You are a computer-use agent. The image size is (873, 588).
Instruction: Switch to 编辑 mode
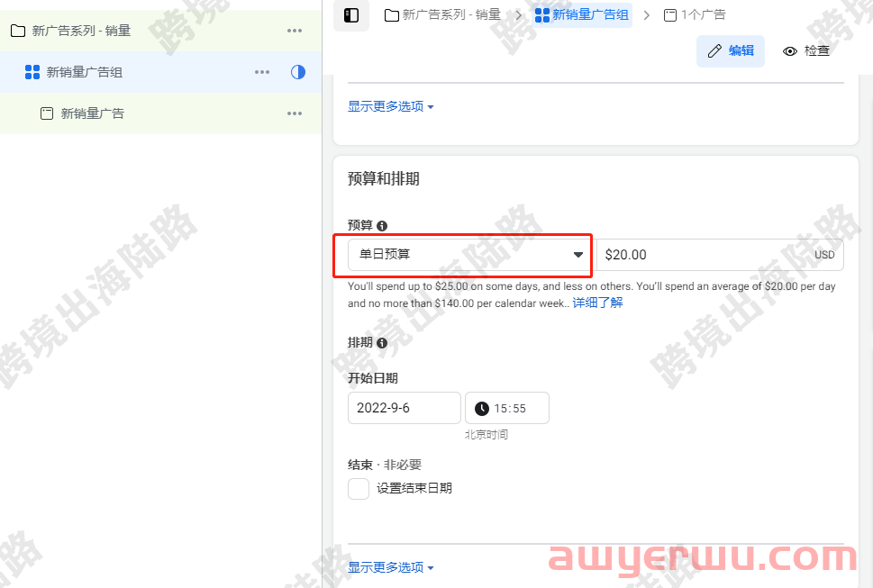click(731, 51)
